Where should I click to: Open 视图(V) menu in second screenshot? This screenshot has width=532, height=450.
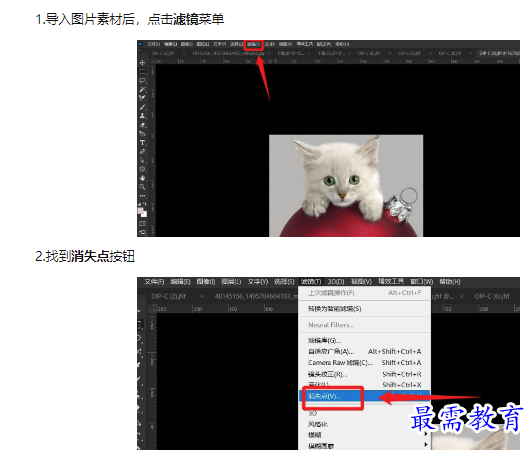[361, 282]
